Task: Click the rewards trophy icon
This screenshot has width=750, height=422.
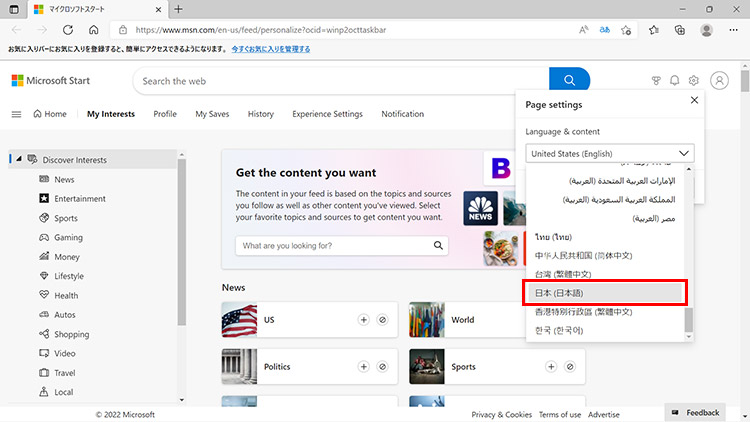Action: 656,81
